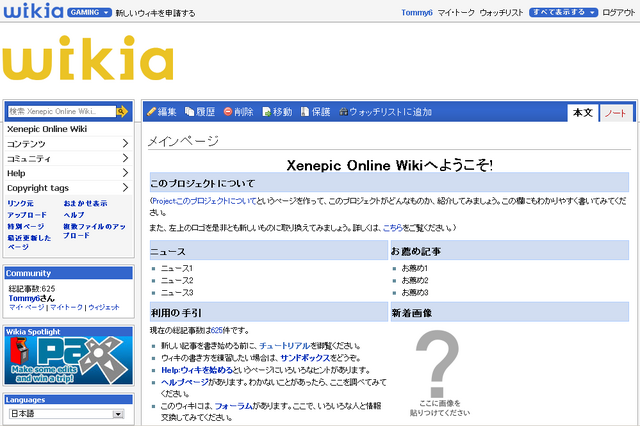Screen dimensions: 640x426
Task: Open the Project:このプロジェクトについて link
Action: (x=204, y=201)
